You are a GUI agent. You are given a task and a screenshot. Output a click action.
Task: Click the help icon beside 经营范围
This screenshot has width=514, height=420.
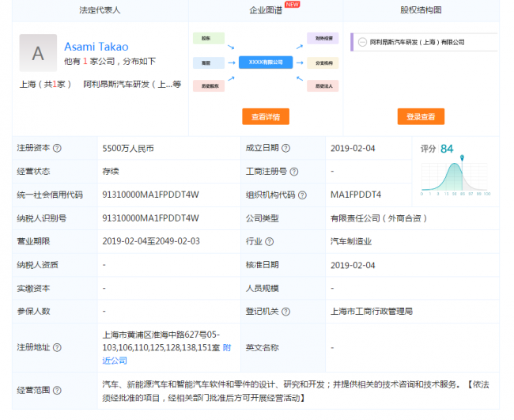pyautogui.click(x=57, y=390)
